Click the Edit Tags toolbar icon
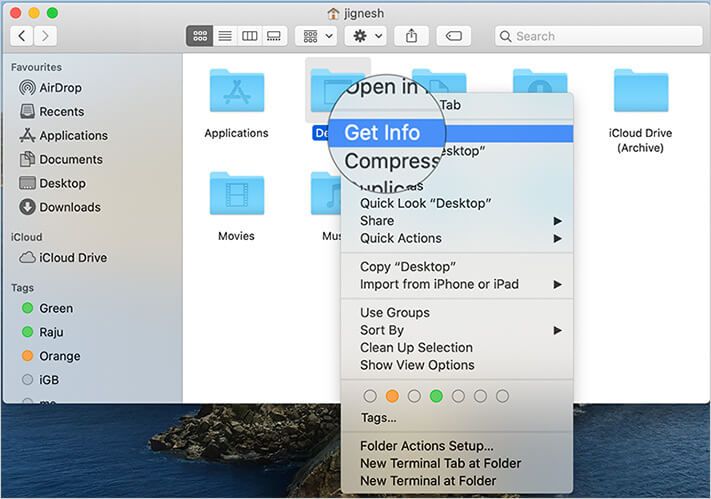The image size is (711, 499). click(453, 36)
